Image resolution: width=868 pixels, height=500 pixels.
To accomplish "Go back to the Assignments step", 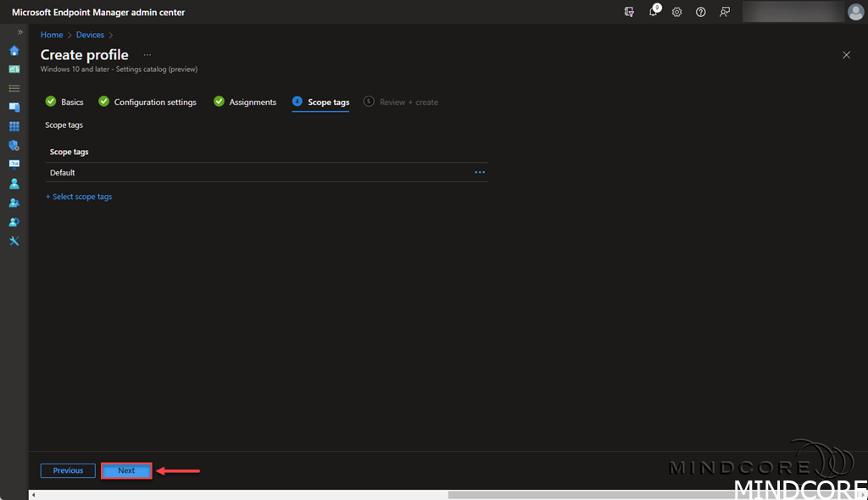I will pos(252,102).
